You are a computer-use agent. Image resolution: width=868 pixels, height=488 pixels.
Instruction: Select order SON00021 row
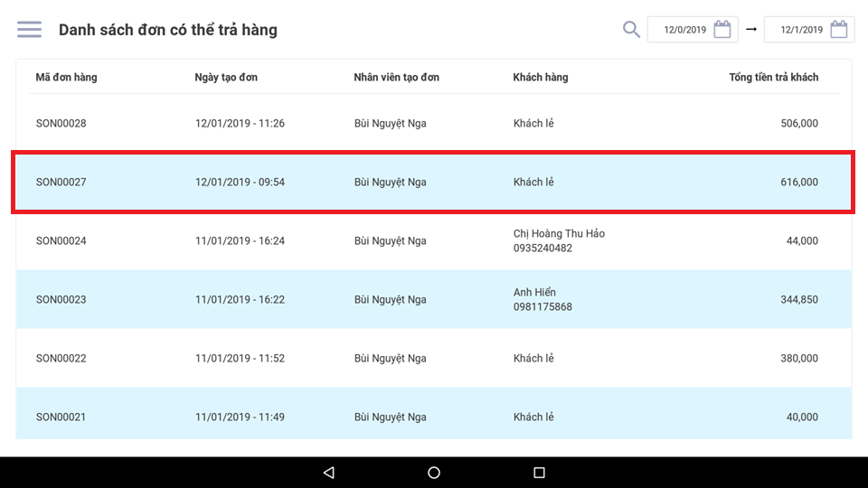click(61, 418)
